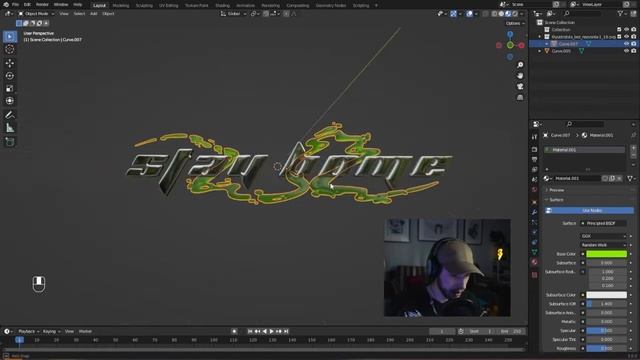Open the Modifier properties wrench tab
The image size is (640, 360).
click(534, 212)
